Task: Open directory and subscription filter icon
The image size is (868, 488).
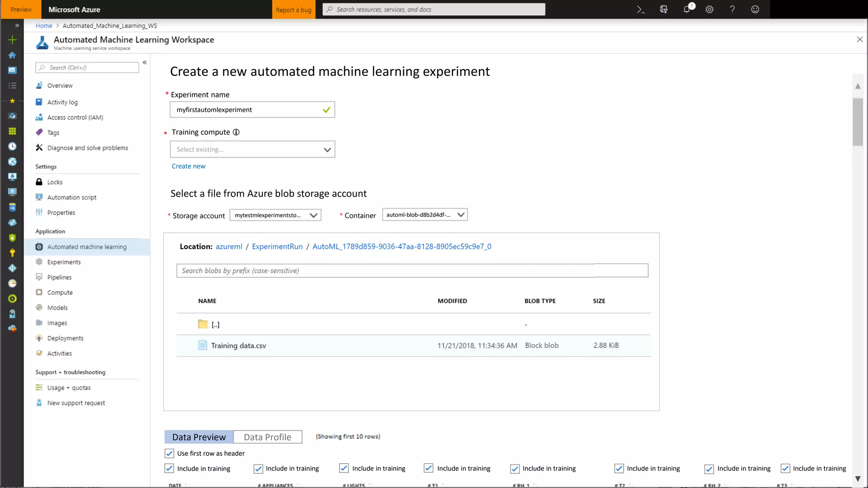Action: click(664, 9)
